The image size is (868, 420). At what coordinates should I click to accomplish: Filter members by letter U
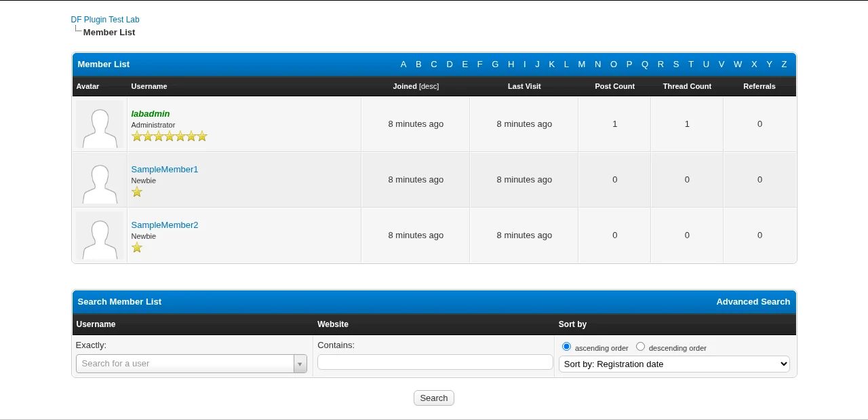(x=706, y=64)
